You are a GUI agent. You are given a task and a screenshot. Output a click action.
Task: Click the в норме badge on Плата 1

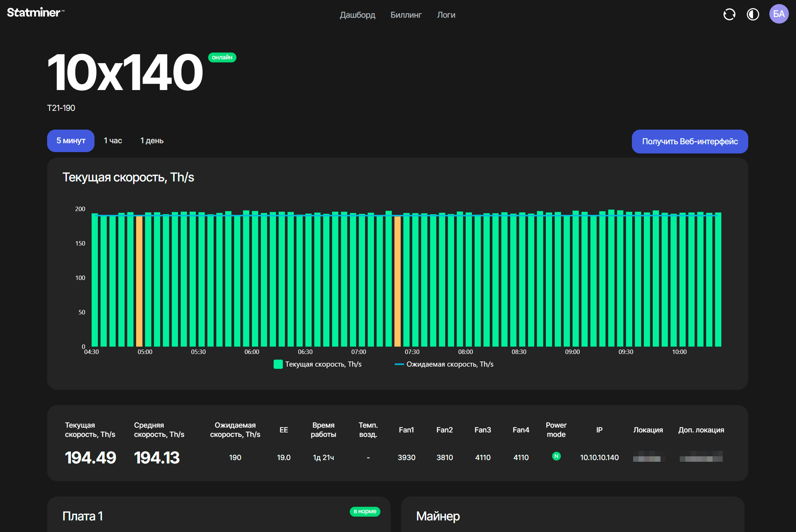[365, 511]
